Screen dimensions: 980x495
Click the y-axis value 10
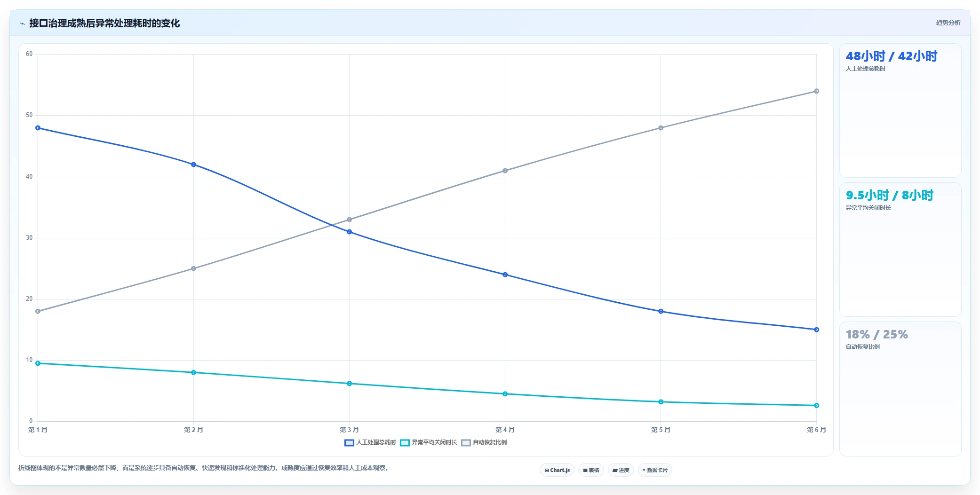coord(29,360)
